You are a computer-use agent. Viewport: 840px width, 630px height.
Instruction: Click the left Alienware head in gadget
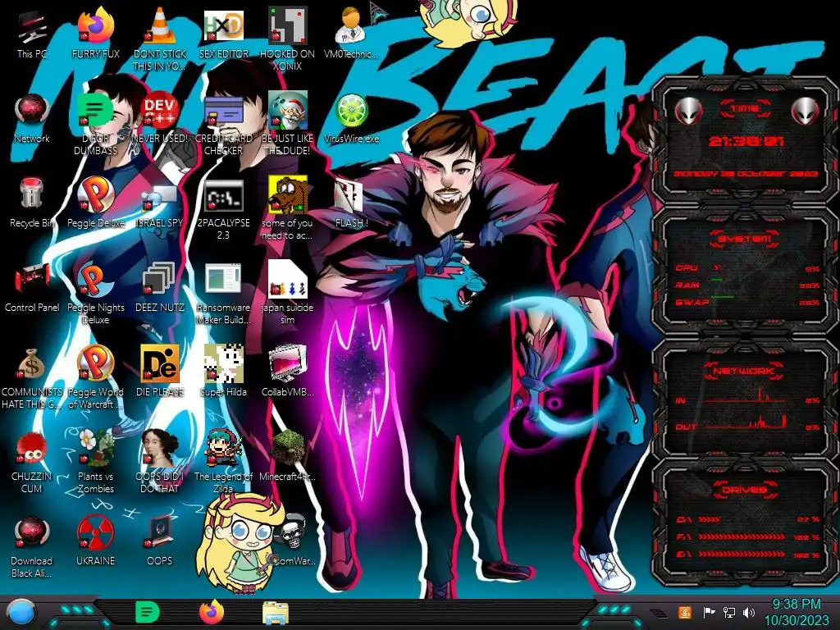click(x=688, y=111)
